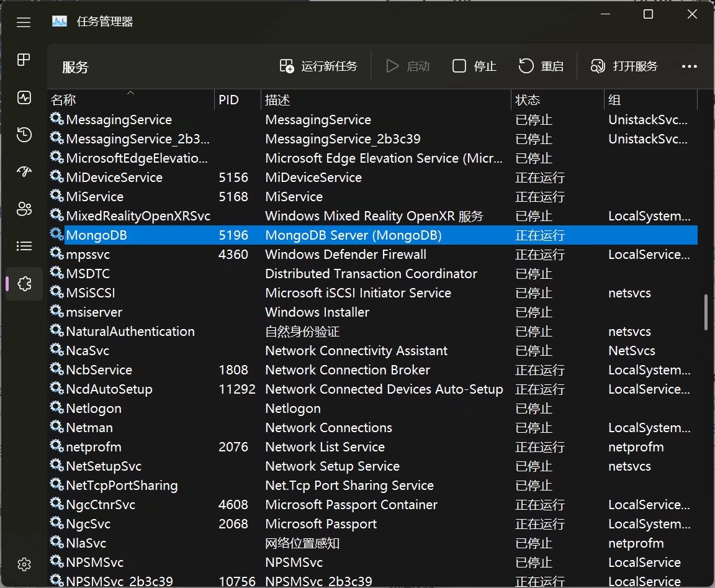Click the gear icon beside msiserver
Screen dimensions: 715x588
56,312
